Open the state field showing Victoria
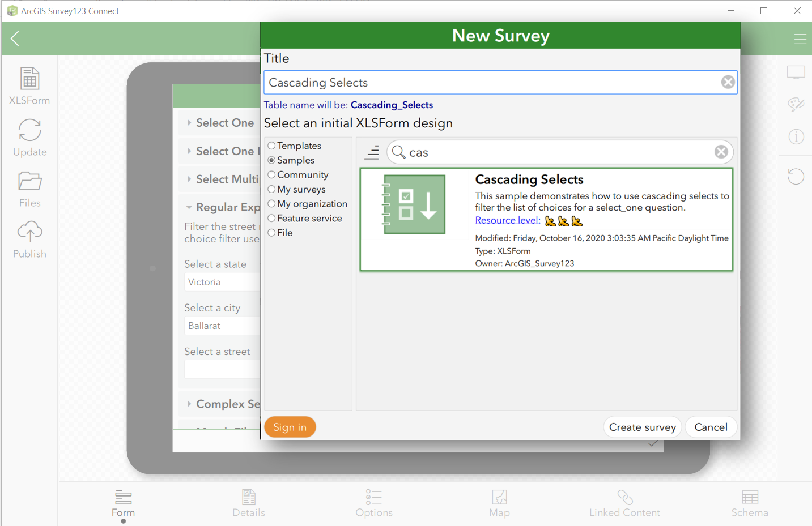Screen dimensions: 812x526 [222, 282]
